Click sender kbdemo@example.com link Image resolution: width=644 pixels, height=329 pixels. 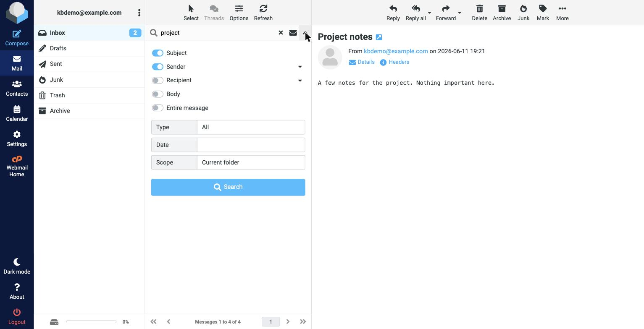coord(396,51)
